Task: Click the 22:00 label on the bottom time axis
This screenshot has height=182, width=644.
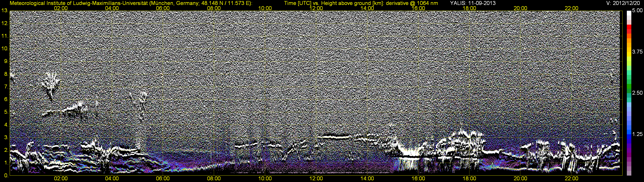Action: click(x=571, y=179)
